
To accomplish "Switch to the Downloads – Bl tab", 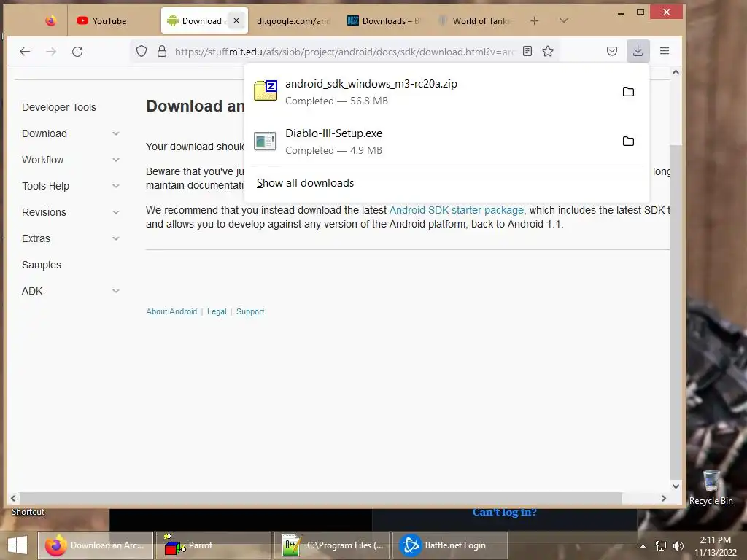I will click(384, 20).
